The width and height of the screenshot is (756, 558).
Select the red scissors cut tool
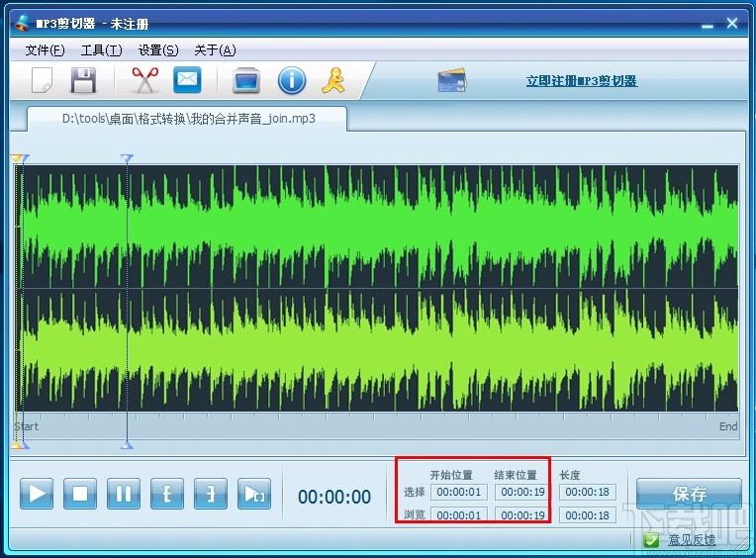coord(145,80)
